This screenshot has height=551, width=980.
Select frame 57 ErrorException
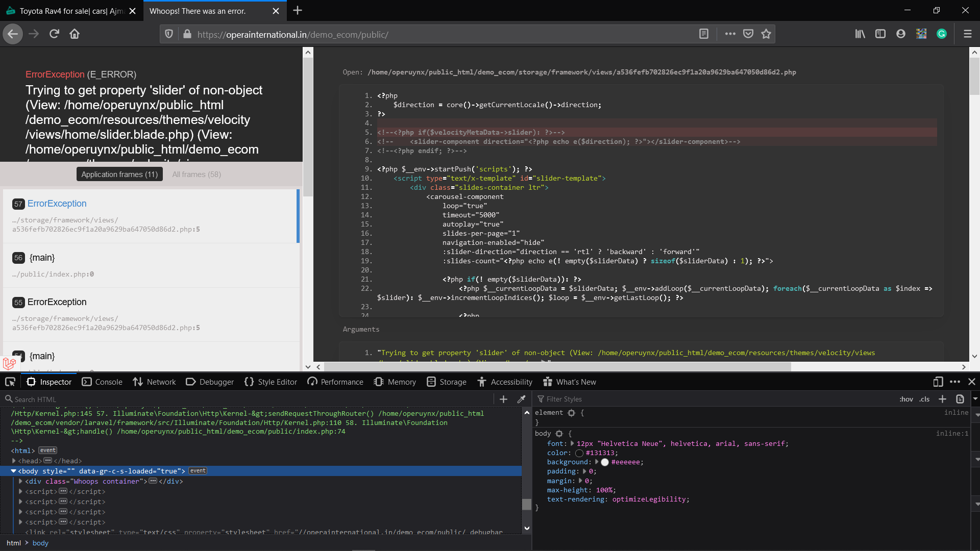point(150,216)
